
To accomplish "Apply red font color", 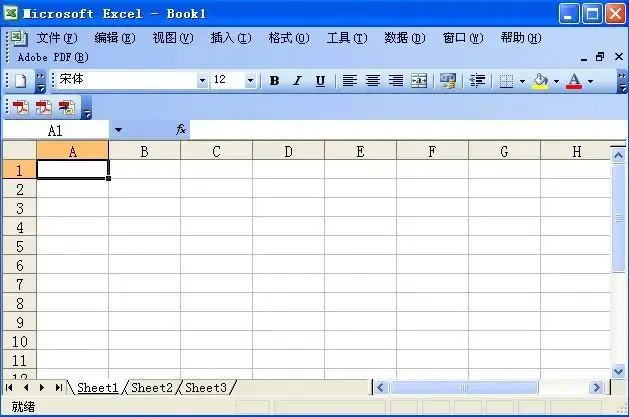I will [574, 81].
